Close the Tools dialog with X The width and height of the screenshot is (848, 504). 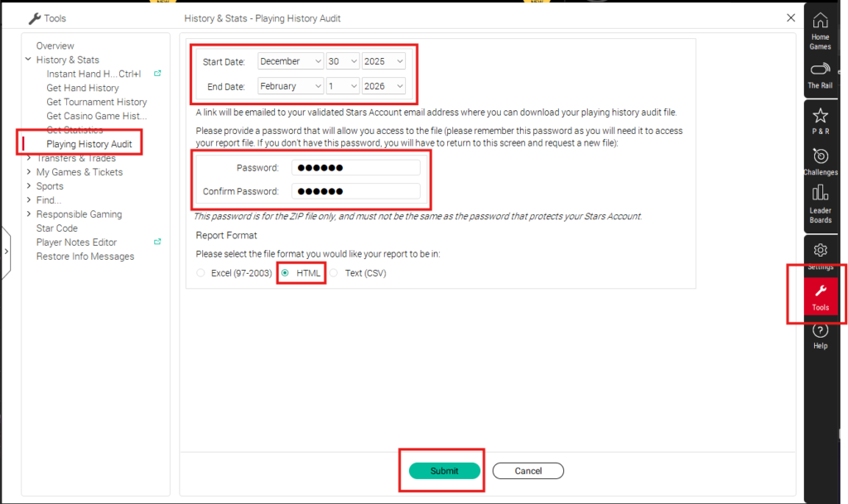click(790, 17)
